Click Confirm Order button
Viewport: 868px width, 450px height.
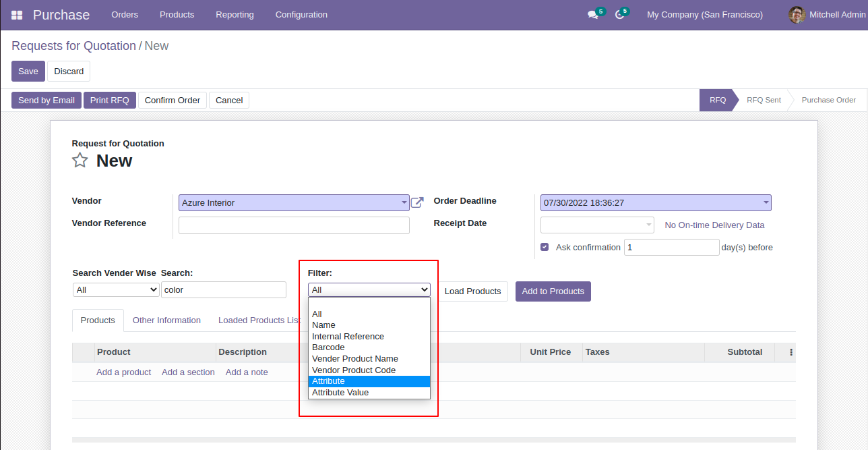point(173,101)
